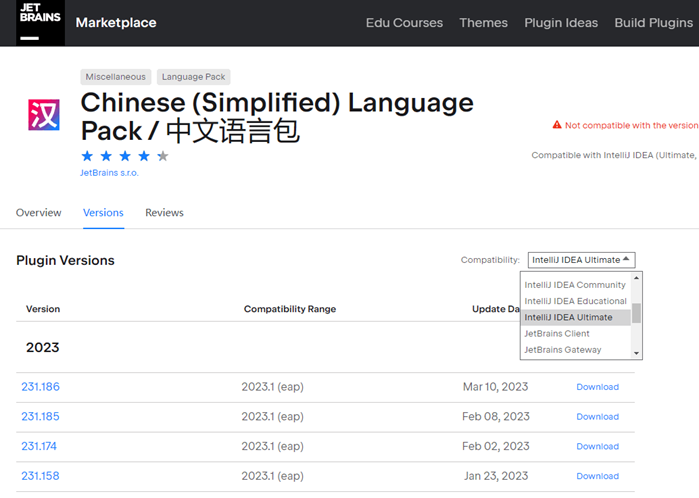The image size is (699, 498).
Task: Download version 231.186 from Mar 10, 2023
Action: tap(597, 387)
